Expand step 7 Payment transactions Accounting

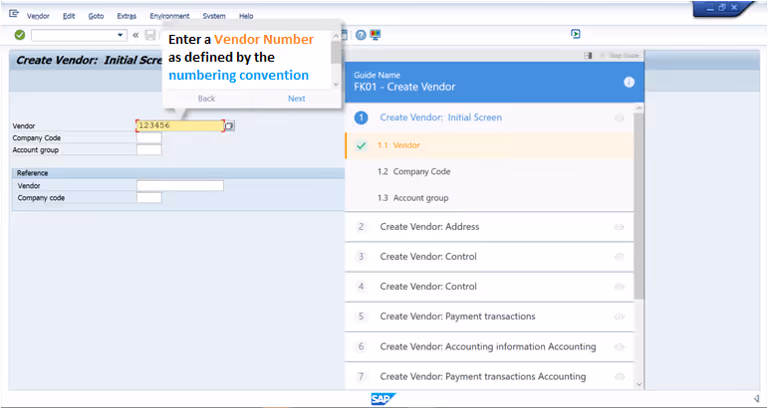(489, 377)
